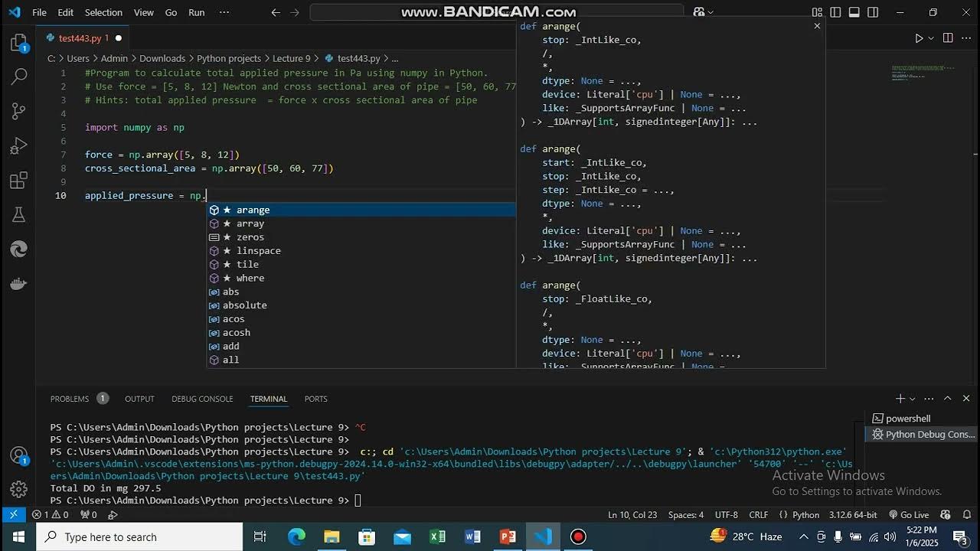Open the remote window indicator in status bar
The width and height of the screenshot is (980, 551).
point(13,515)
